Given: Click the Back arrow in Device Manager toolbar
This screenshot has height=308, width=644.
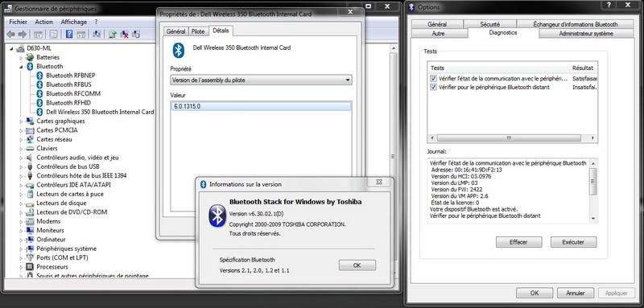Looking at the screenshot, I should (10, 34).
